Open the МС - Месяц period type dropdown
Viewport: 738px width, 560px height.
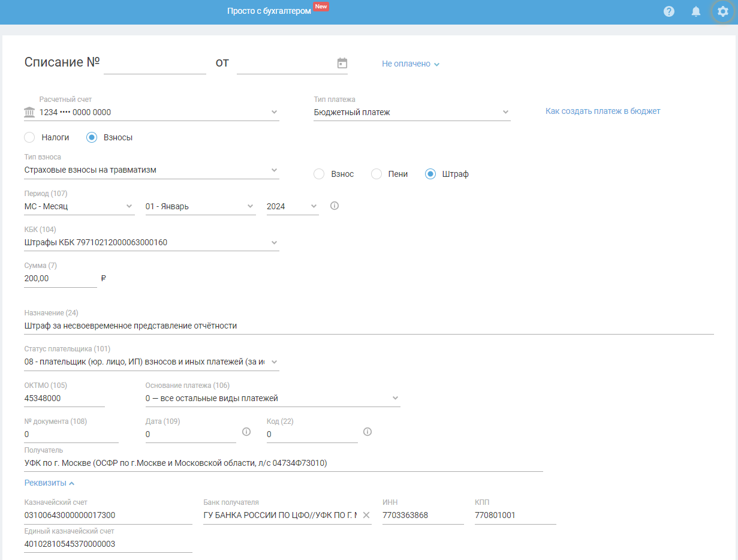pos(79,206)
